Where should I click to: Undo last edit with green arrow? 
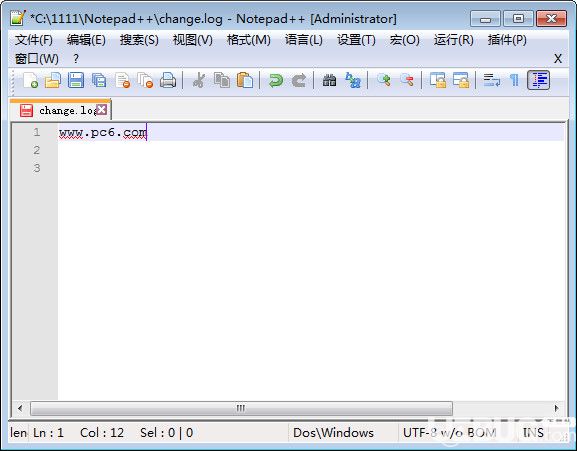(x=276, y=80)
